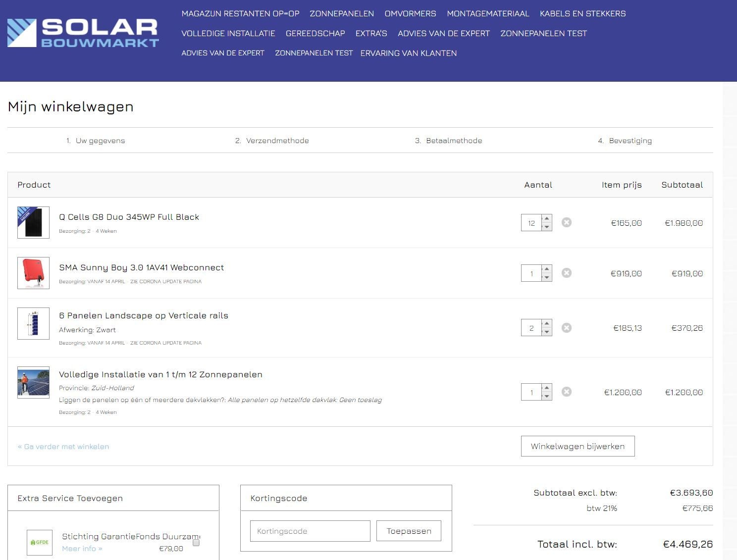Viewport: 737px width, 560px height.
Task: Open Montagemateriaal menu item
Action: tap(488, 13)
